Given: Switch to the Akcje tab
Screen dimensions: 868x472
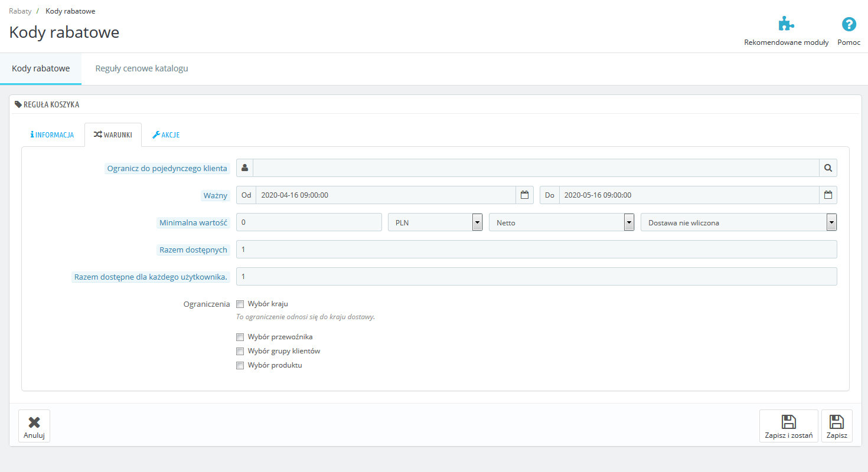Looking at the screenshot, I should click(166, 135).
